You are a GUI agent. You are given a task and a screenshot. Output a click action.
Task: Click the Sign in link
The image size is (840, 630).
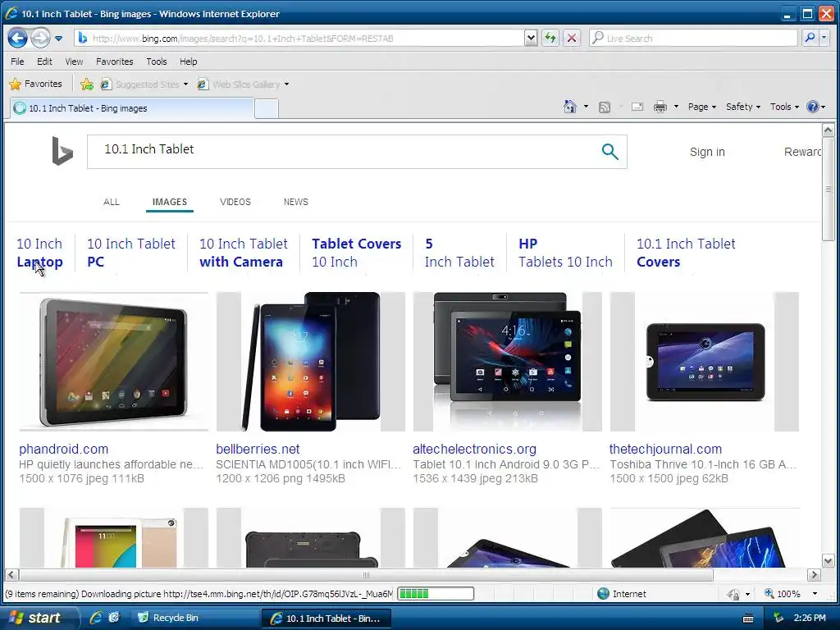point(707,152)
